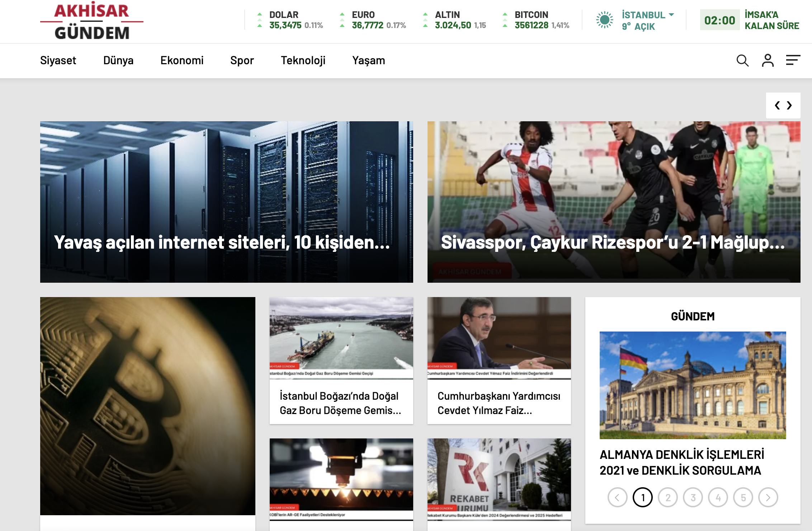Select Gündem page 2
The width and height of the screenshot is (812, 531).
(x=668, y=497)
